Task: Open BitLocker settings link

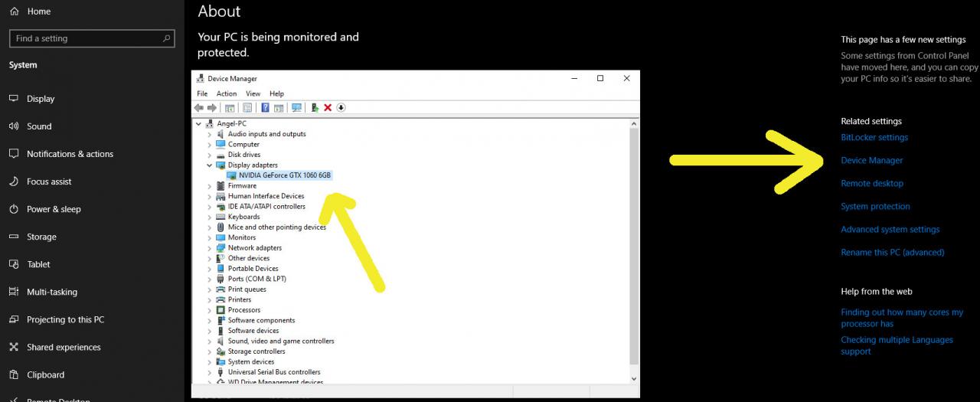Action: point(874,137)
